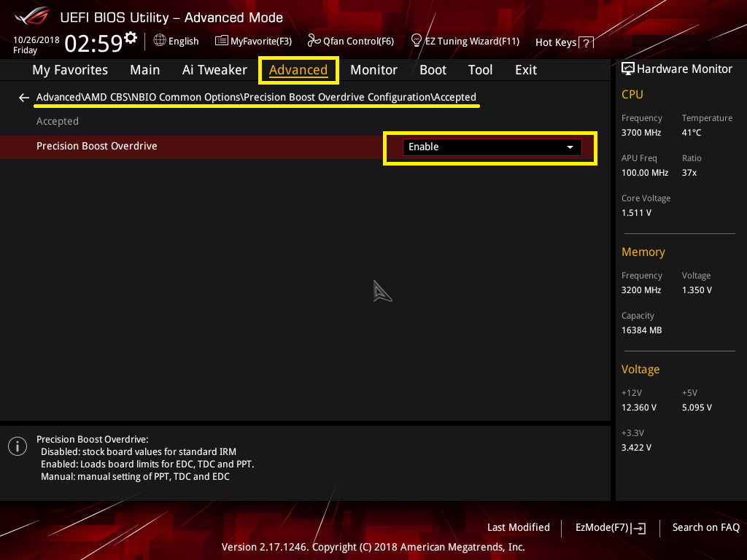Click the Ratio value 37x

(689, 173)
